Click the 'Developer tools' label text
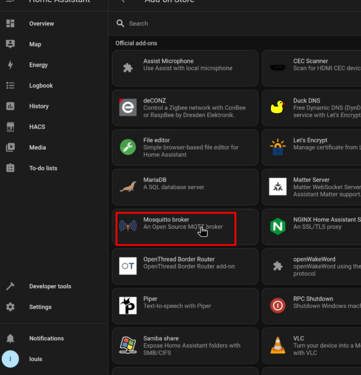Screen dimensions: 361x375 50,286
